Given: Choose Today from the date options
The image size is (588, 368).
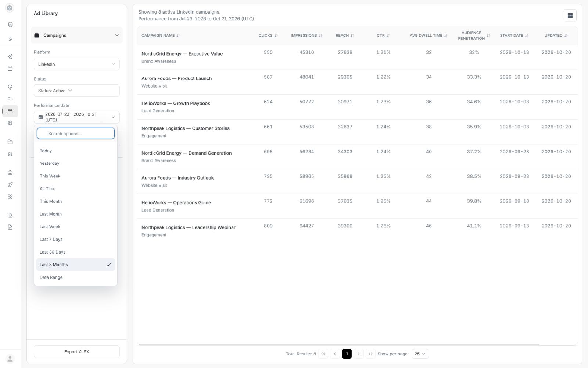Looking at the screenshot, I should (x=76, y=151).
